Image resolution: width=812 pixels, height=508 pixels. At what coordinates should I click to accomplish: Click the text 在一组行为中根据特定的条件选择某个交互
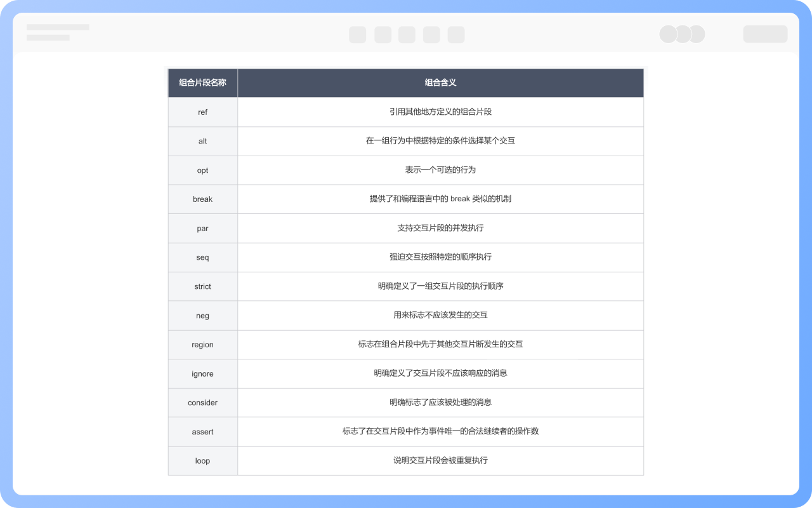tap(440, 141)
